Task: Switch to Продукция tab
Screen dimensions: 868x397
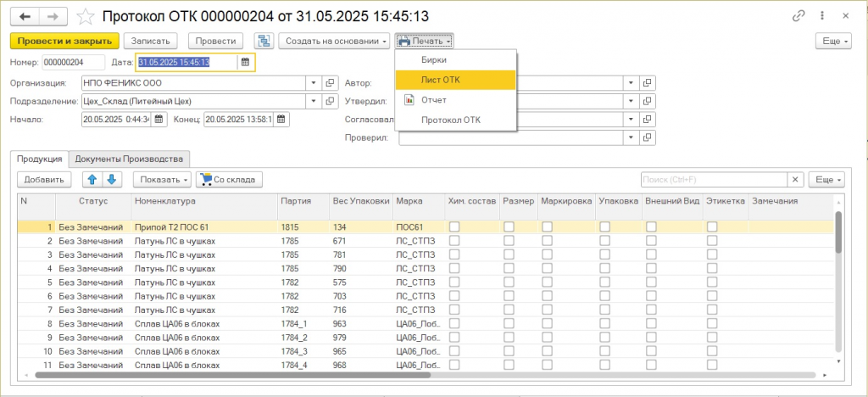Action: [x=39, y=159]
